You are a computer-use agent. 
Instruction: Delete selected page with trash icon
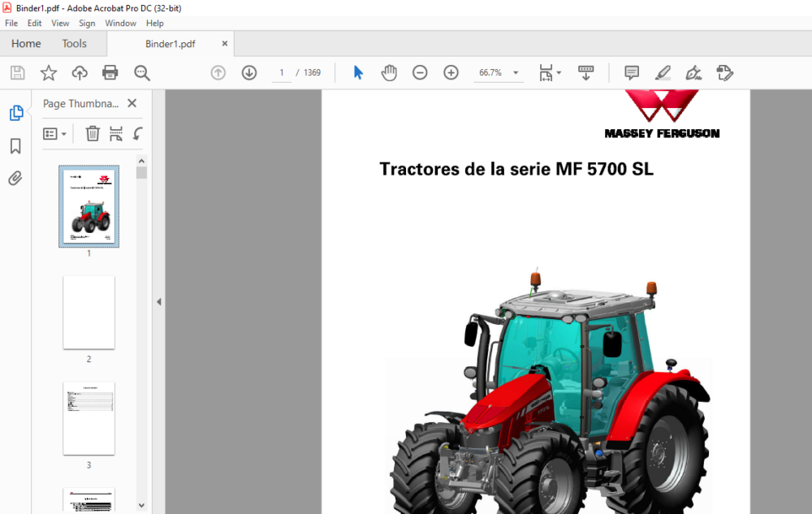click(x=93, y=134)
